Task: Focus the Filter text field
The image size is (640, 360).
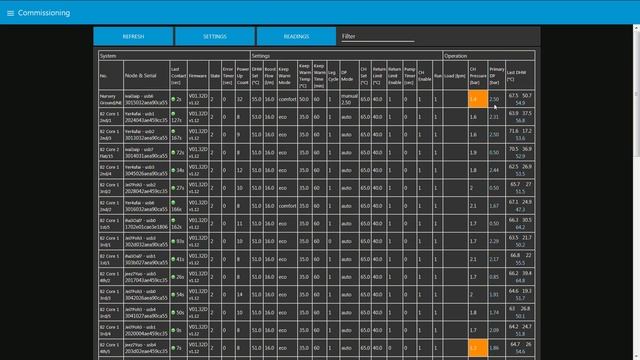Action: click(378, 36)
